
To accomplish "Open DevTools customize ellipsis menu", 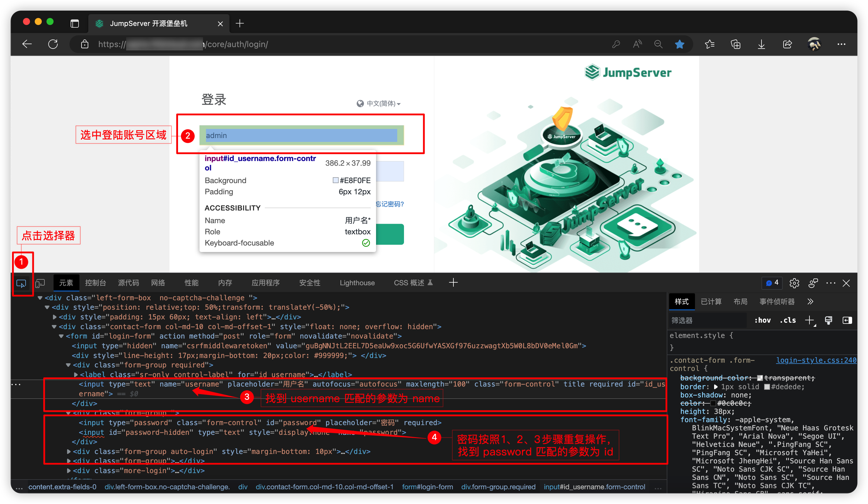I will tap(830, 283).
